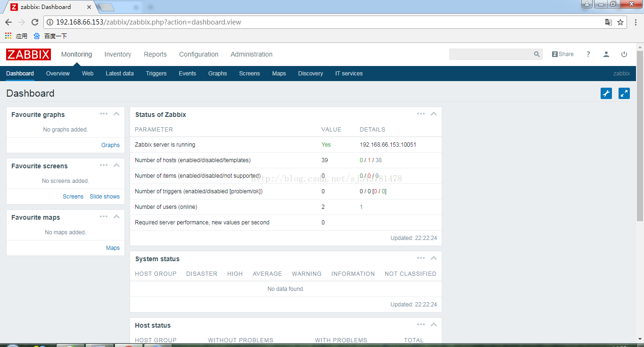This screenshot has height=347, width=644.
Task: Collapse the Favourite maps widget
Action: pos(116,216)
